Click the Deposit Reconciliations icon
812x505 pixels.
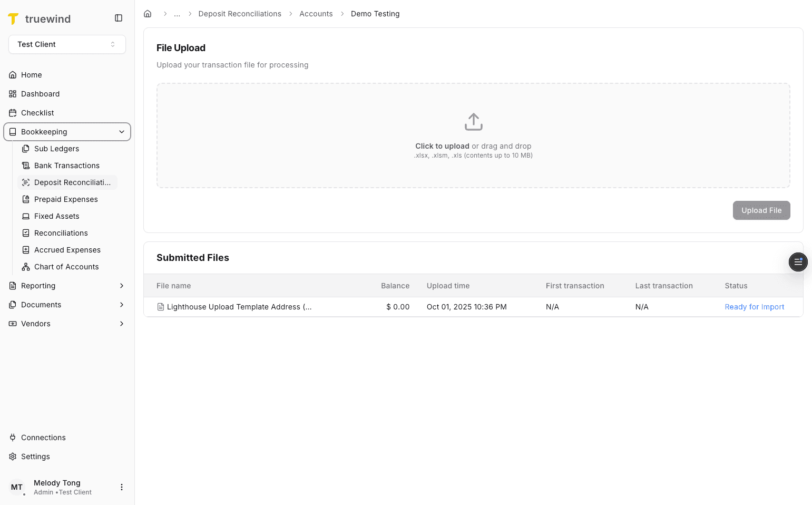click(25, 182)
